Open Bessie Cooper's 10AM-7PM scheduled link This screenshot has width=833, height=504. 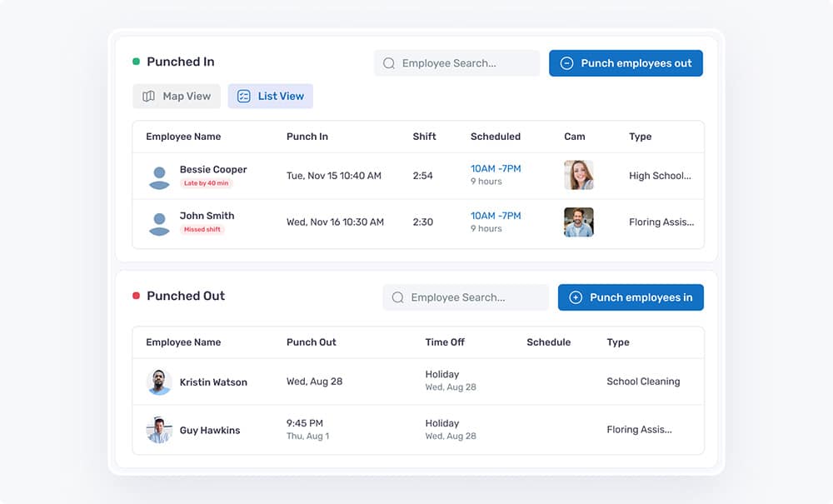point(496,168)
